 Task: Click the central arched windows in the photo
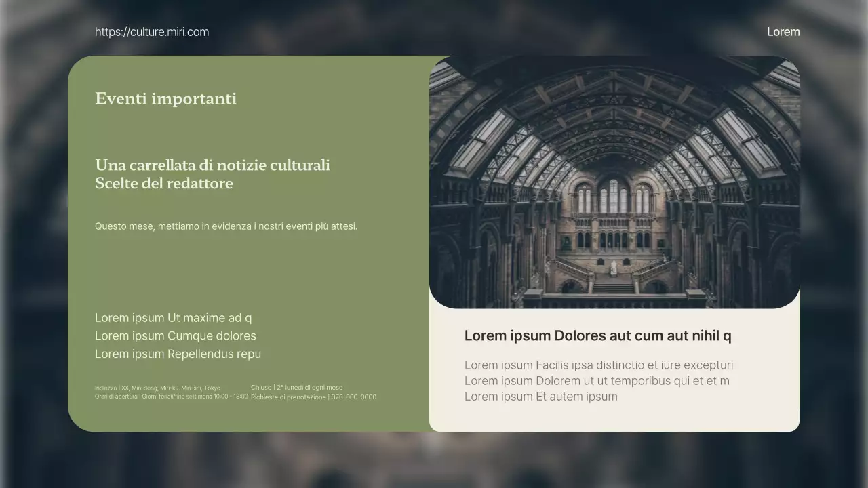(614, 197)
